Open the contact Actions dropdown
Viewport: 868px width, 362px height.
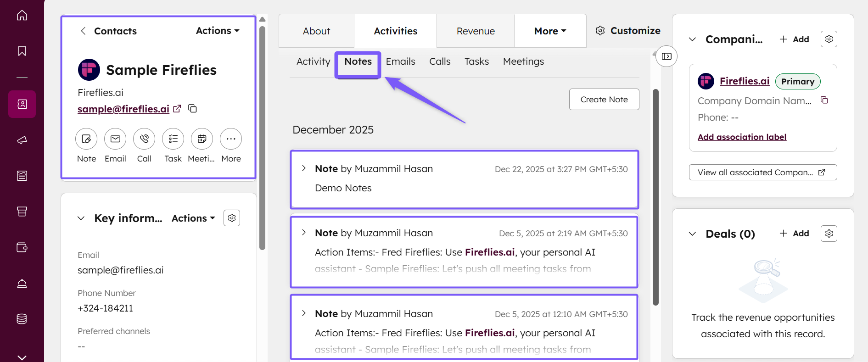coord(218,31)
